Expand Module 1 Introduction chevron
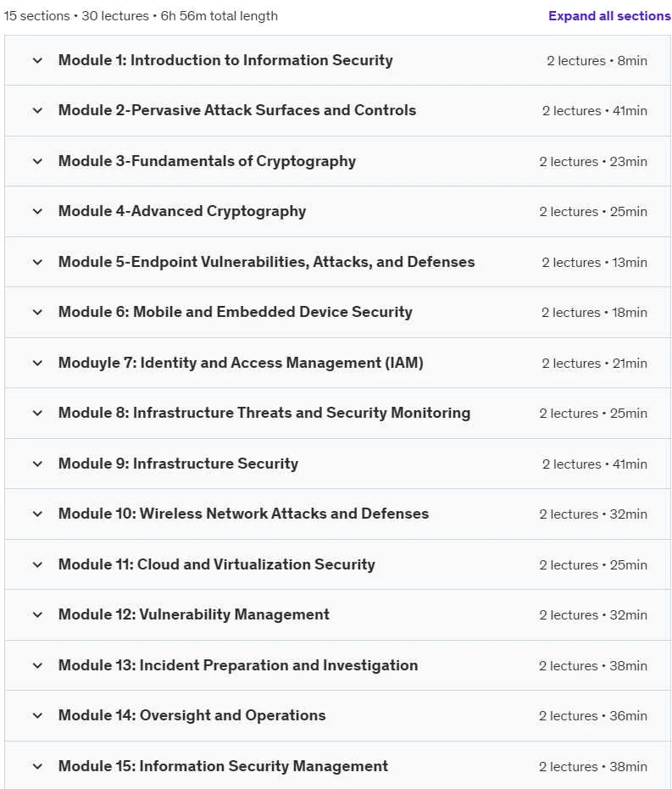Viewport: 672px width, 789px height. click(x=37, y=60)
